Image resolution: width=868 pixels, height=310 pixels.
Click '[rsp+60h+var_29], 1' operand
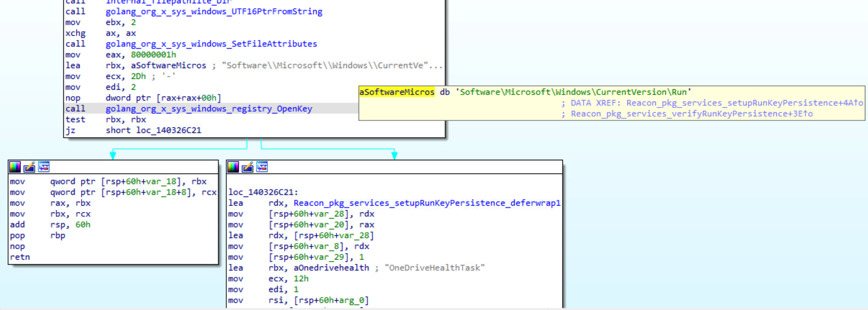[x=316, y=257]
